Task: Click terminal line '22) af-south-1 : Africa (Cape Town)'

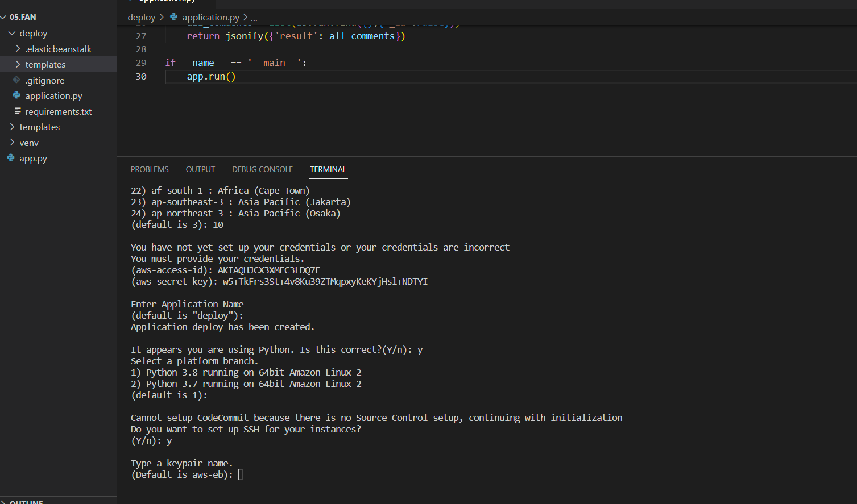Action: (220, 190)
